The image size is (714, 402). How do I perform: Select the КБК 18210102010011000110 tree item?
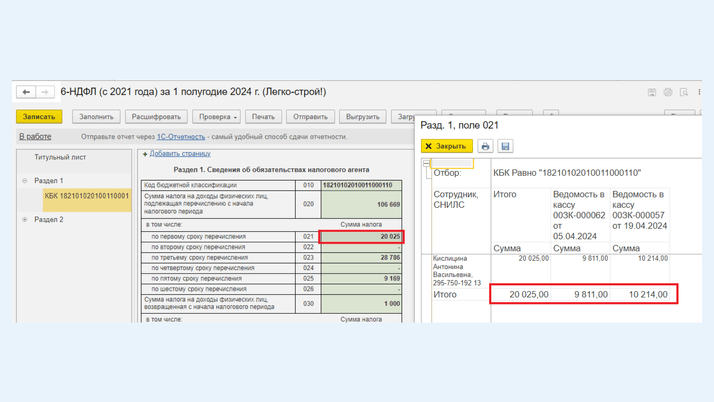click(x=86, y=196)
